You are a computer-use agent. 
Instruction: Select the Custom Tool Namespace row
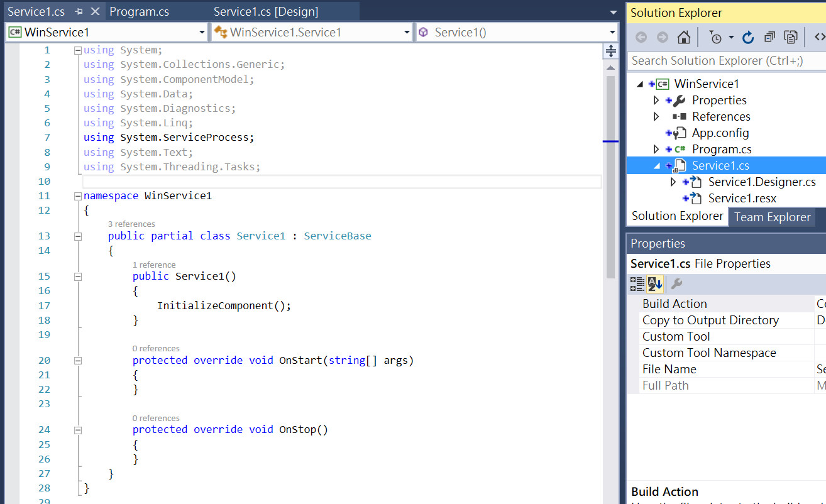(728, 353)
